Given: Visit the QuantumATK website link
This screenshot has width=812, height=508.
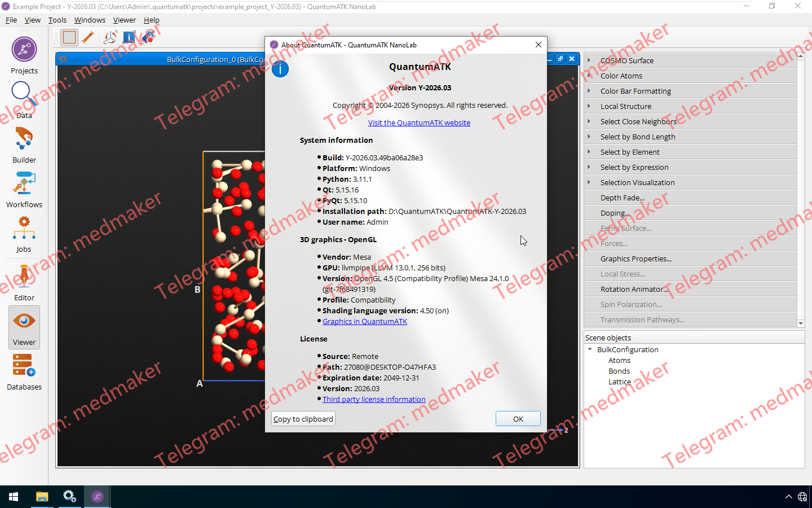Looking at the screenshot, I should 419,122.
